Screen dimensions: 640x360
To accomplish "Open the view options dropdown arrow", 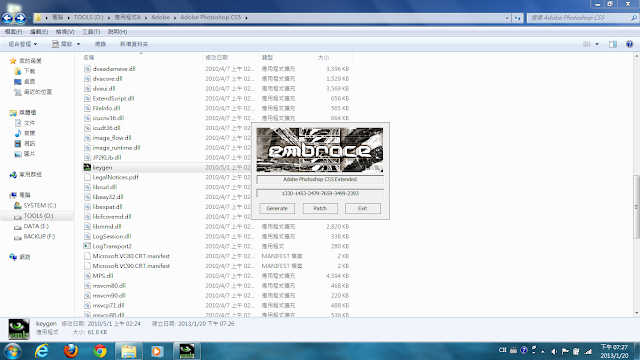I will click(x=597, y=44).
